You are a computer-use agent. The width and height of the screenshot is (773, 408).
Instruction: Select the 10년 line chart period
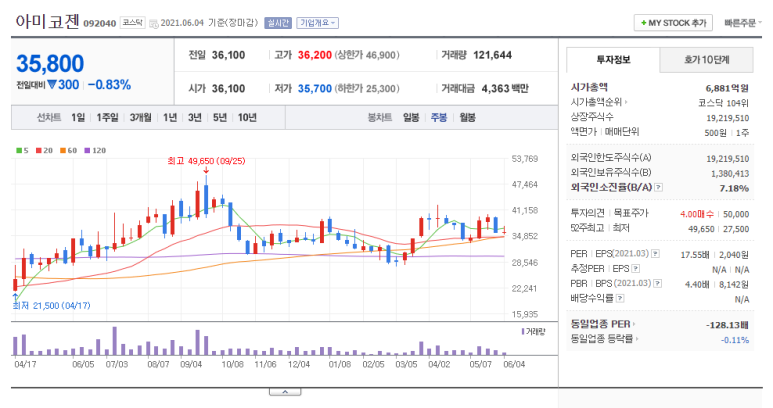(x=247, y=117)
